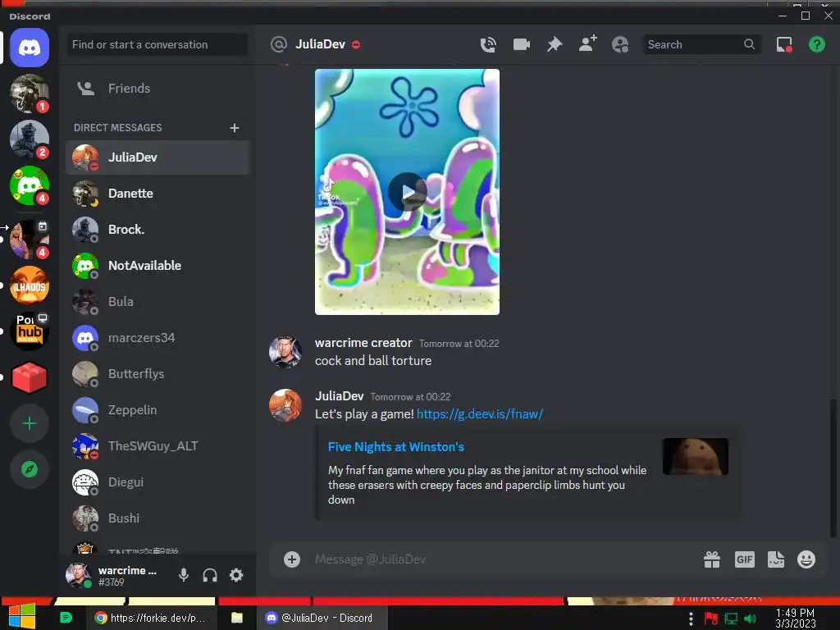840x630 pixels.
Task: Add friends to DM
Action: (587, 44)
